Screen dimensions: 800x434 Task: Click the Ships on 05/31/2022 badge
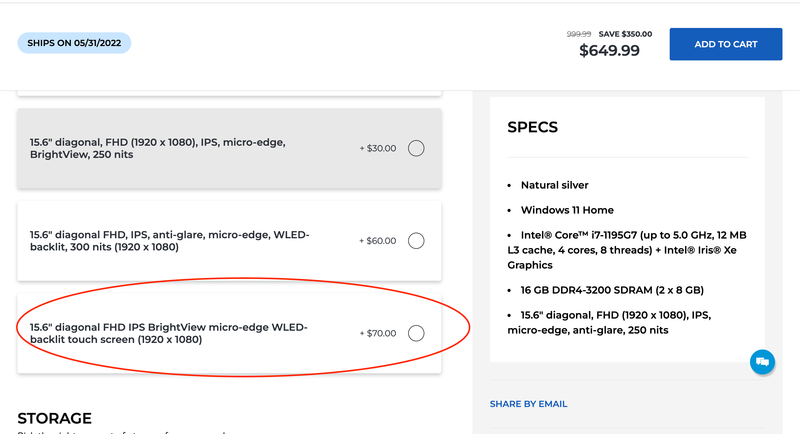coord(74,43)
